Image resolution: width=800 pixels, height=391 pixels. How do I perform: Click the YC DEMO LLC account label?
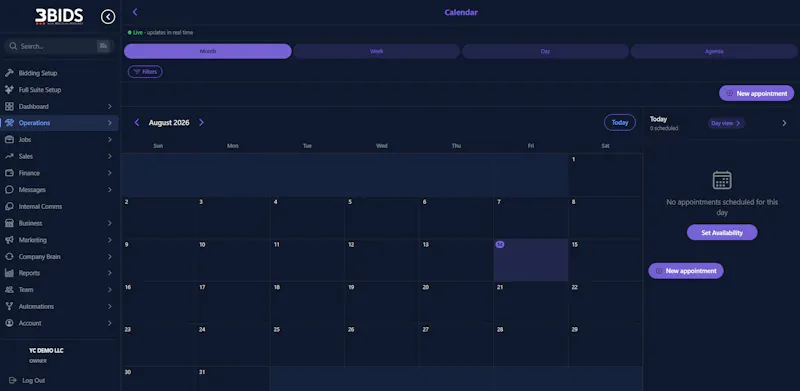tap(46, 351)
